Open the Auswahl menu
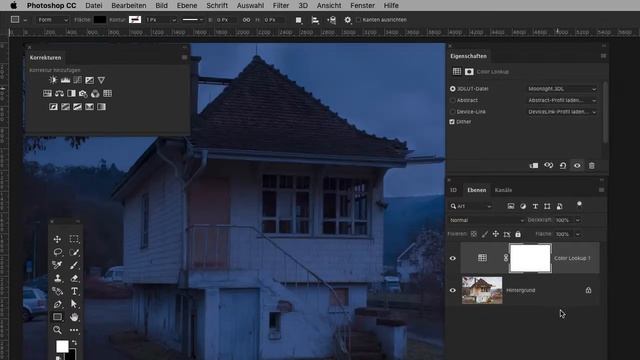640x360 pixels. coord(250,5)
